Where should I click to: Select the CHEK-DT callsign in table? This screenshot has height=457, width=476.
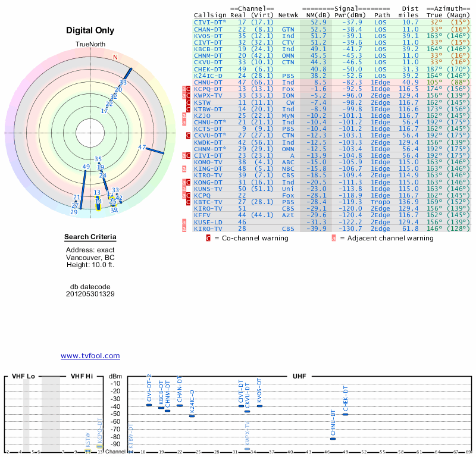pos(208,69)
